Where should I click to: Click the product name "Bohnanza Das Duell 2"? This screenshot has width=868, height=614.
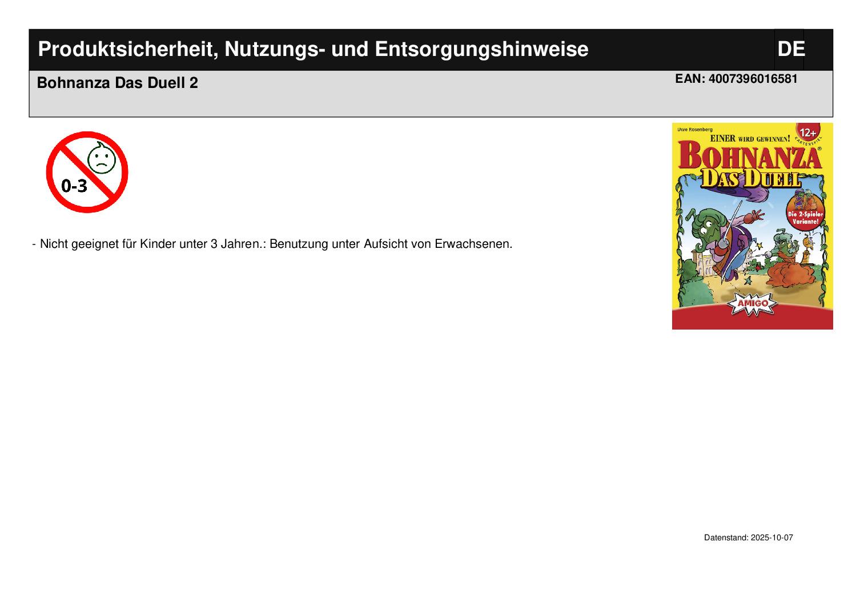[x=118, y=83]
